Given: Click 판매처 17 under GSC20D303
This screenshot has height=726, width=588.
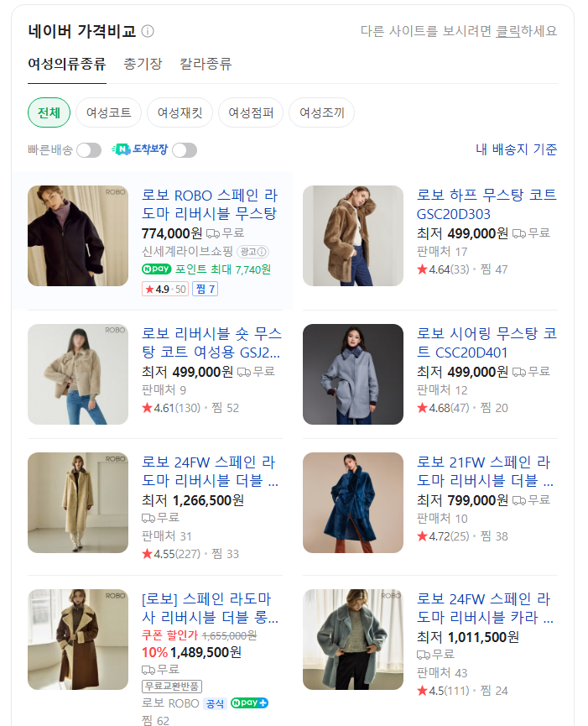Looking at the screenshot, I should (x=442, y=252).
